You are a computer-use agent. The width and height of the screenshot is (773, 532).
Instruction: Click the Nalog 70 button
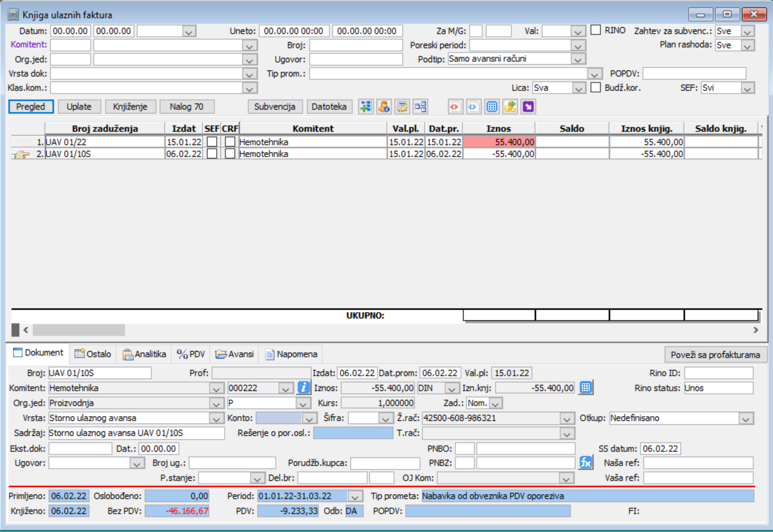coord(187,107)
